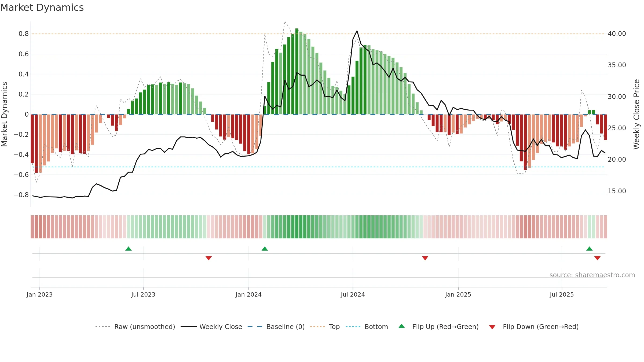
Task: Click the −0.4 left axis tick label
Action: coord(21,154)
